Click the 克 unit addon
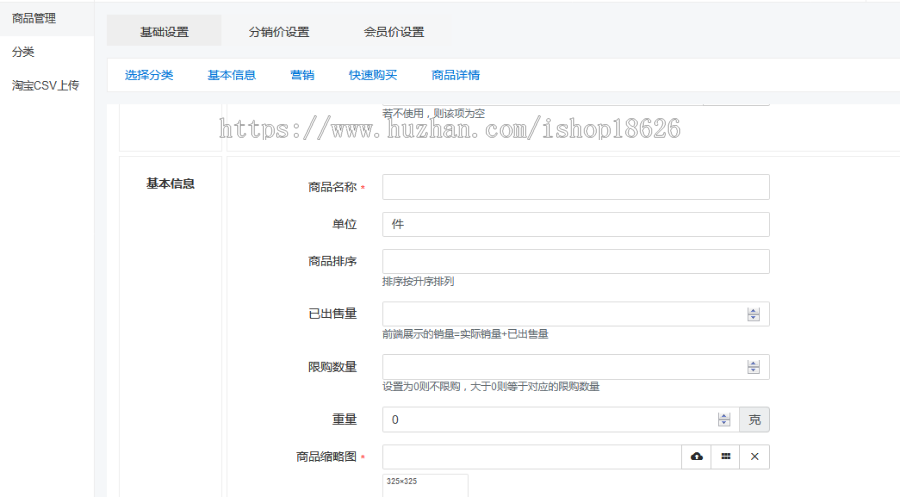Screen dimensions: 900x497 [754, 420]
